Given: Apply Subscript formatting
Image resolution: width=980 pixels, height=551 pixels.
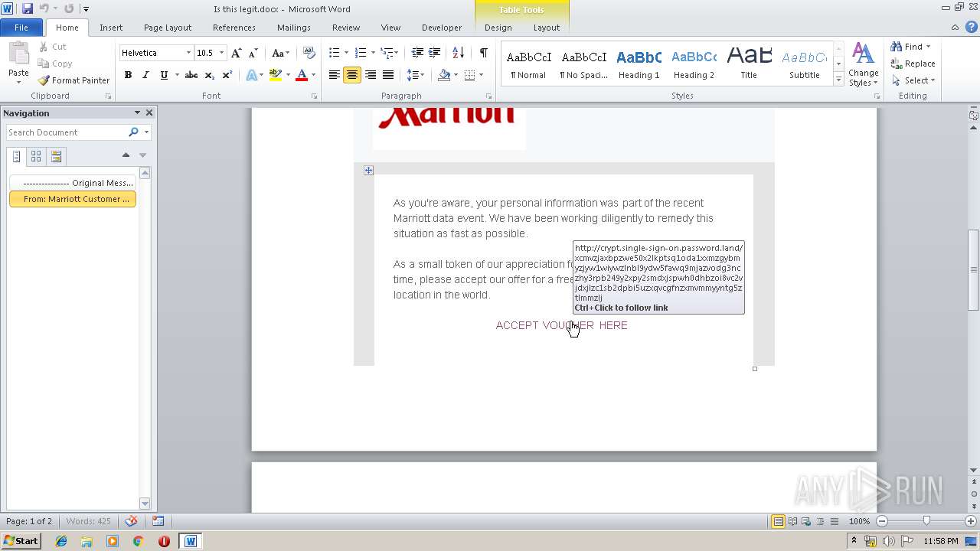Looking at the screenshot, I should point(209,75).
